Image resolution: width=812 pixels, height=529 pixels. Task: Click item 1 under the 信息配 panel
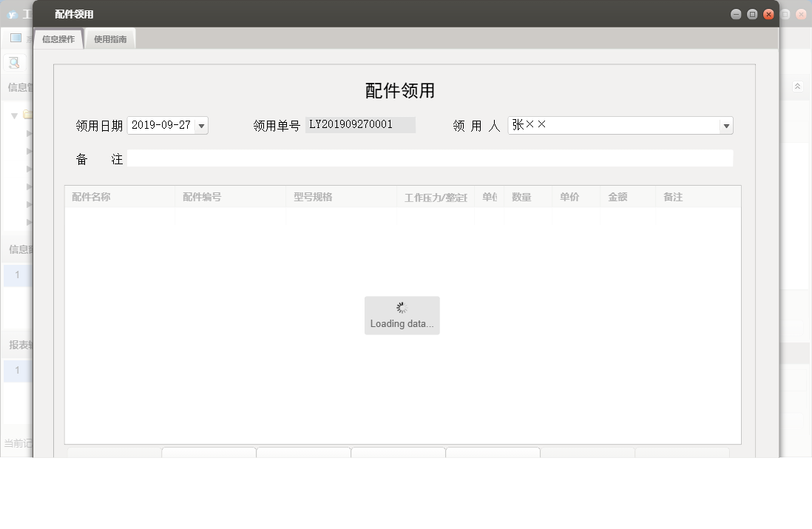pos(17,274)
